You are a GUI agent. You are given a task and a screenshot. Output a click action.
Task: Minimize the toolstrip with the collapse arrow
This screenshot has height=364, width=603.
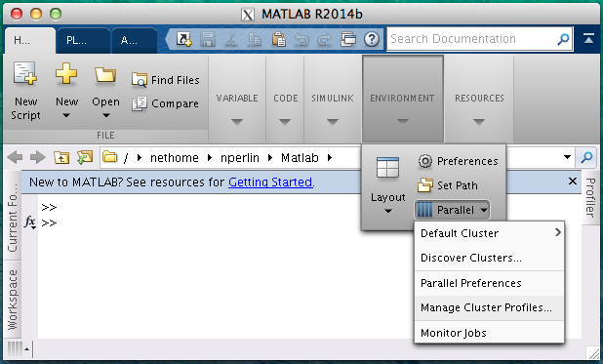(x=588, y=38)
